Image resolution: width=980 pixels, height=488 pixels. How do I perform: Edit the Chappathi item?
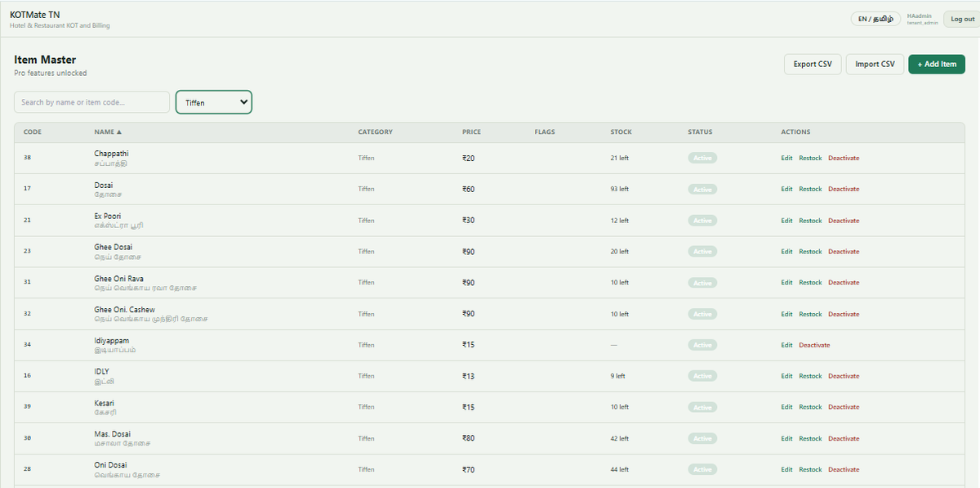(786, 158)
